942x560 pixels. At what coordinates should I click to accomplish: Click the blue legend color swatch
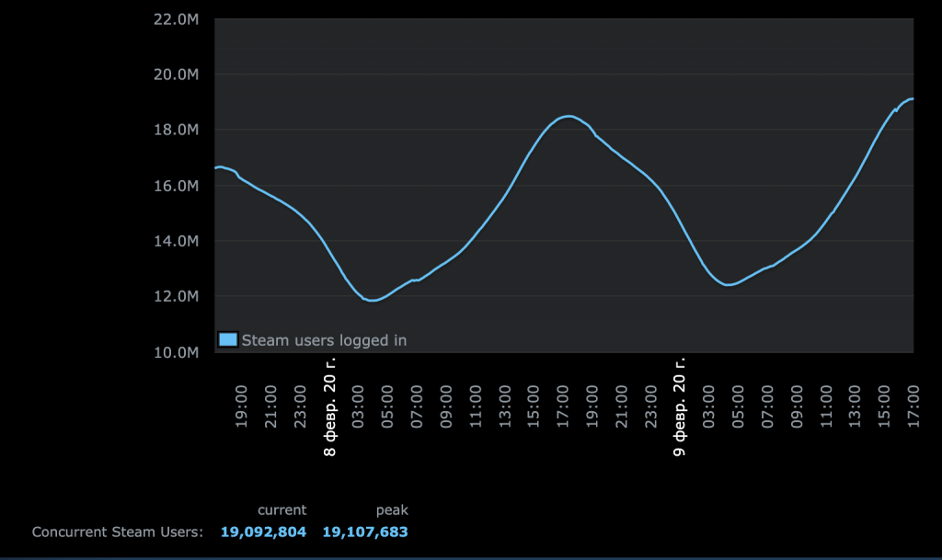click(x=228, y=339)
